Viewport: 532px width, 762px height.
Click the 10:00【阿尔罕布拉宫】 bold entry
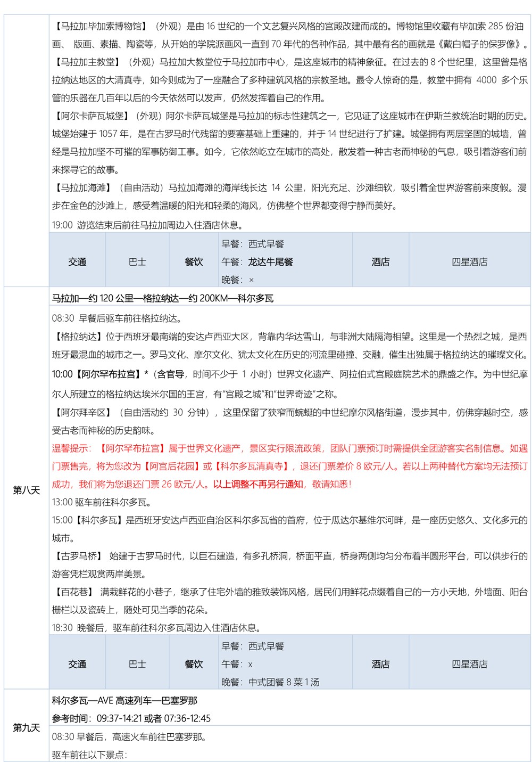[x=100, y=374]
